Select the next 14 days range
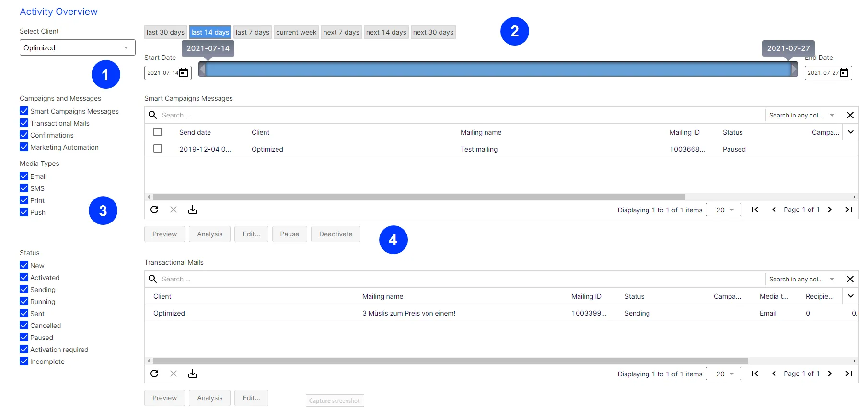868x409 pixels. tap(386, 32)
